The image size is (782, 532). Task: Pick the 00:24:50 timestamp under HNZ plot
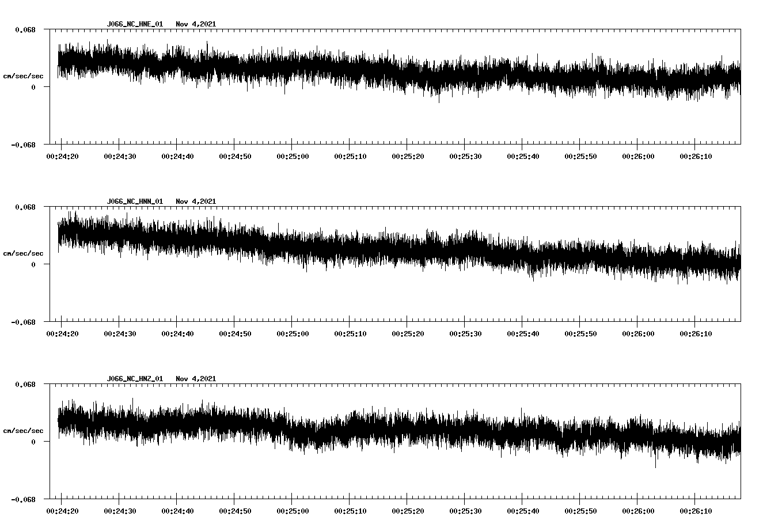pyautogui.click(x=235, y=511)
